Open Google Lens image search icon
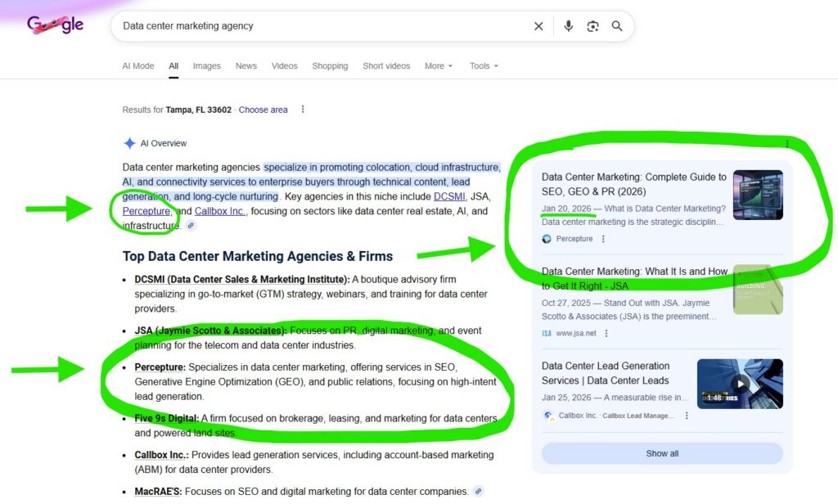This screenshot has width=838, height=504. click(592, 25)
